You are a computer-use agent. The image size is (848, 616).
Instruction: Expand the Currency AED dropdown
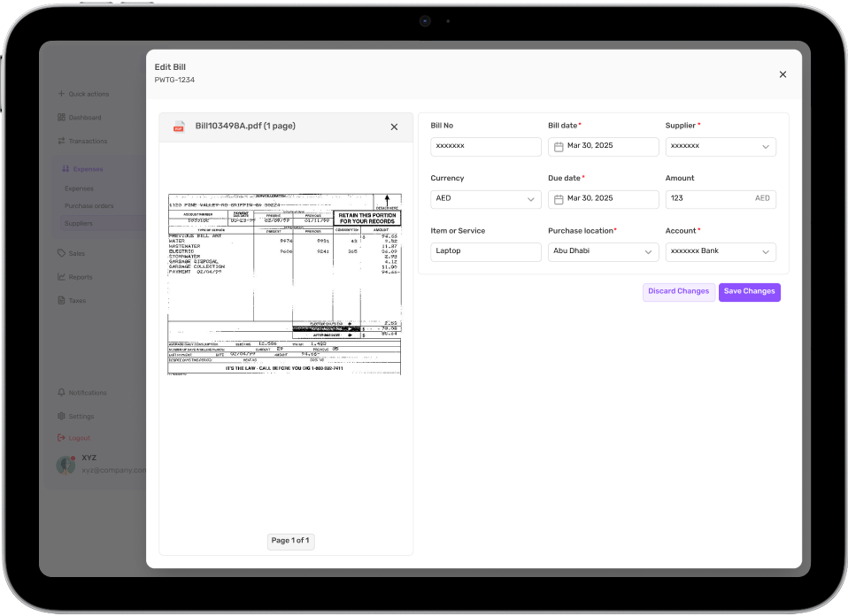click(x=533, y=199)
